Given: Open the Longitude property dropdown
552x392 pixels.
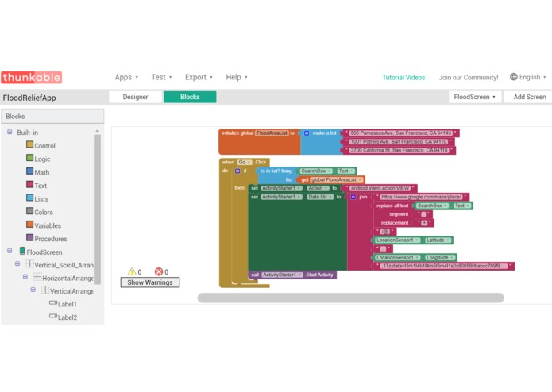Looking at the screenshot, I should pos(440,257).
